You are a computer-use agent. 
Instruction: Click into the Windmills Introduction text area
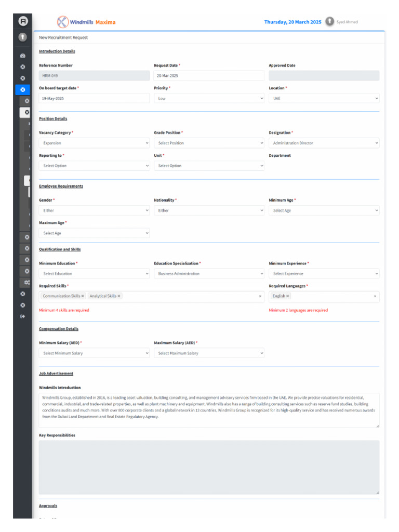pyautogui.click(x=209, y=410)
